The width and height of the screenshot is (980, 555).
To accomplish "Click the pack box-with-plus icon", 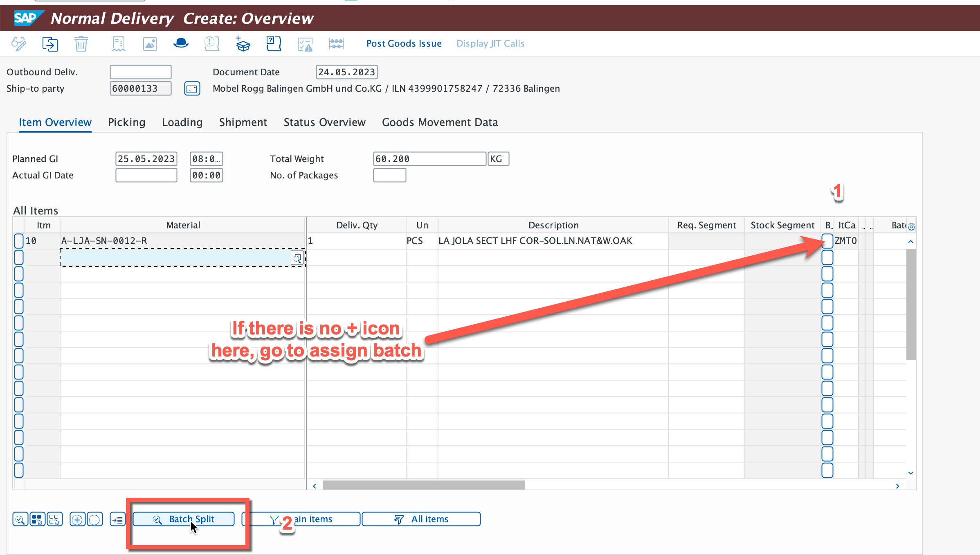I will 243,43.
